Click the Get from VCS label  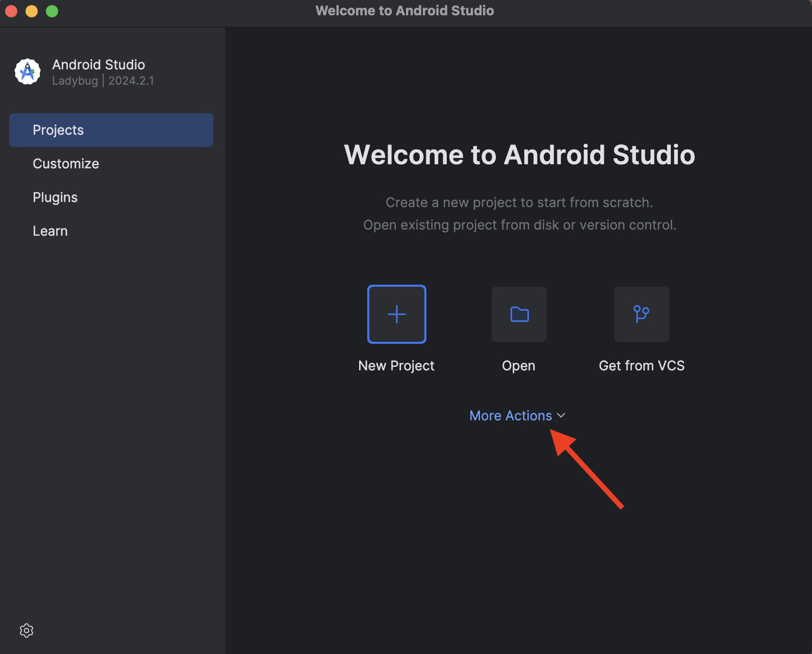642,366
